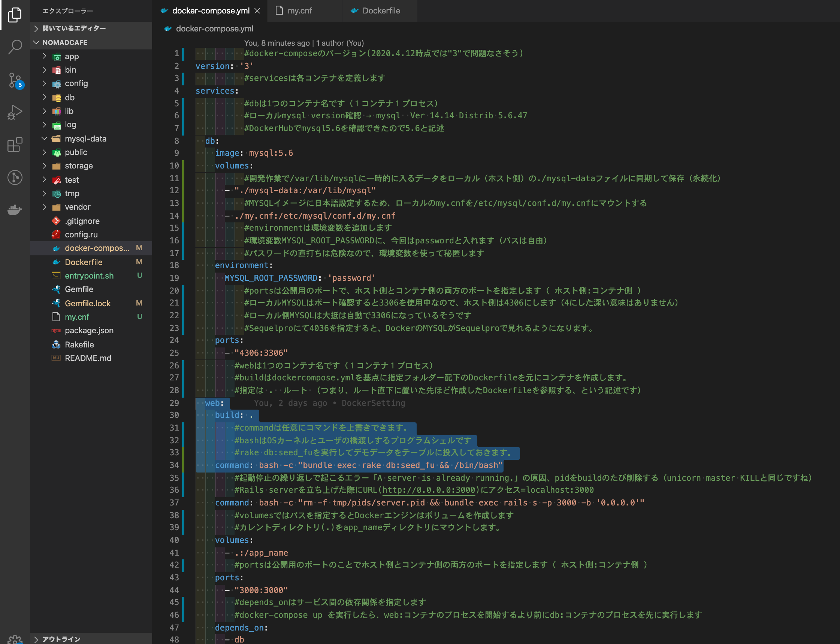
Task: Switch to the Dockerfile tab
Action: pyautogui.click(x=381, y=11)
